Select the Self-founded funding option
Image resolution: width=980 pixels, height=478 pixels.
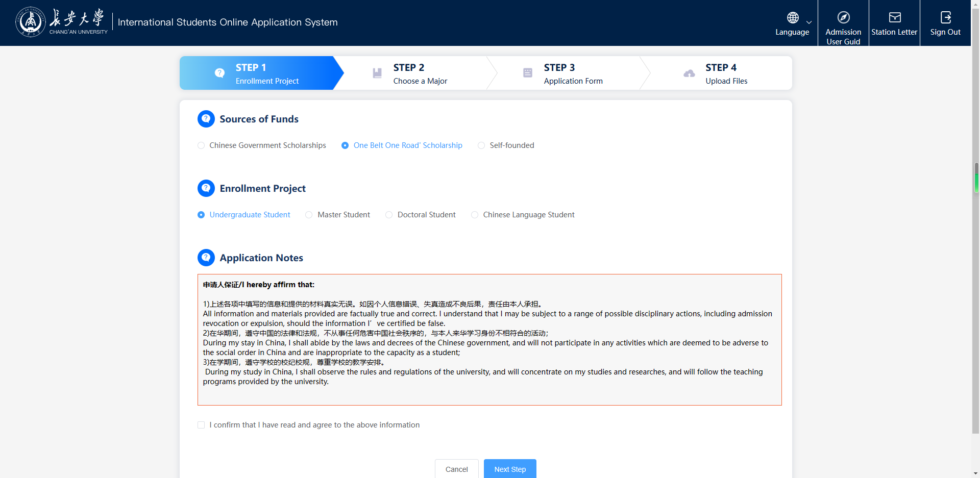(481, 145)
